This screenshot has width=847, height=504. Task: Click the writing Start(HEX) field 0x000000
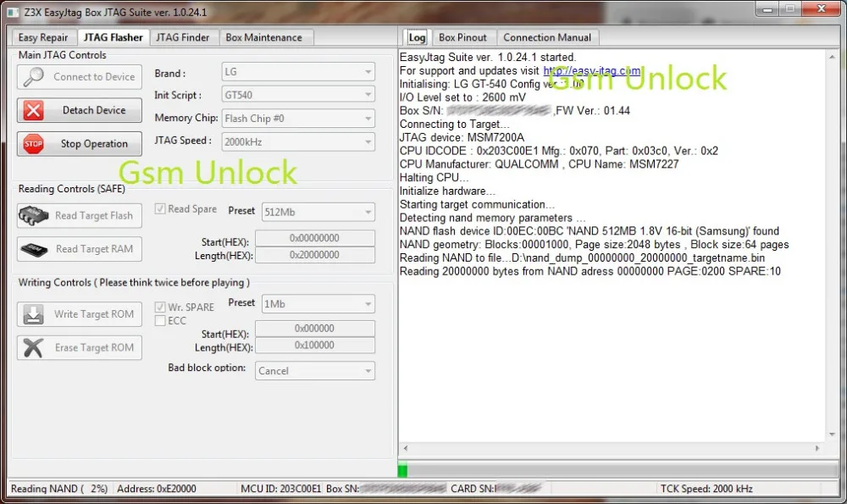click(315, 329)
